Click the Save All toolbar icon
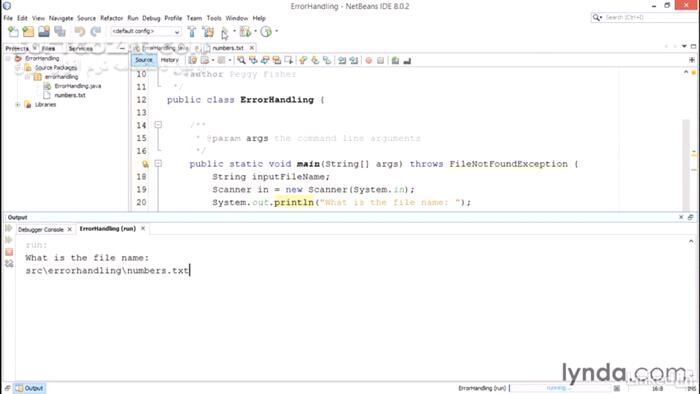700x394 pixels. pos(59,31)
